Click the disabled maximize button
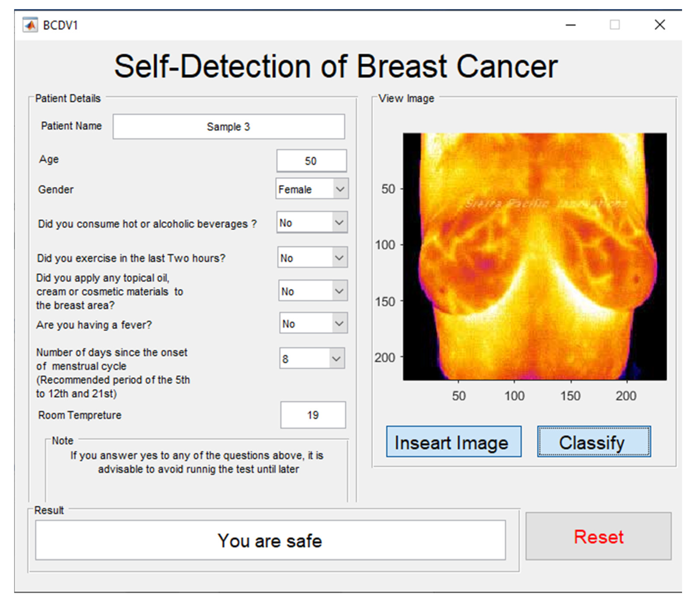Image resolution: width=700 pixels, height=603 pixels. 615,25
